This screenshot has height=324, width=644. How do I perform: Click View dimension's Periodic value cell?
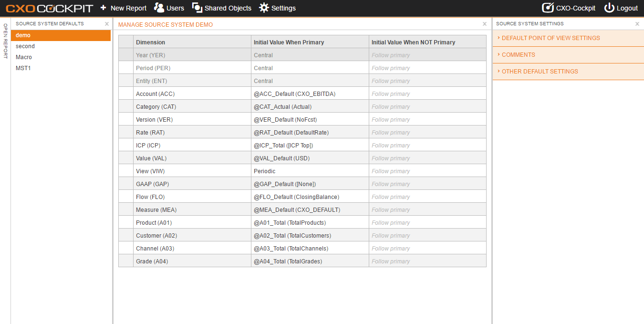coord(310,171)
